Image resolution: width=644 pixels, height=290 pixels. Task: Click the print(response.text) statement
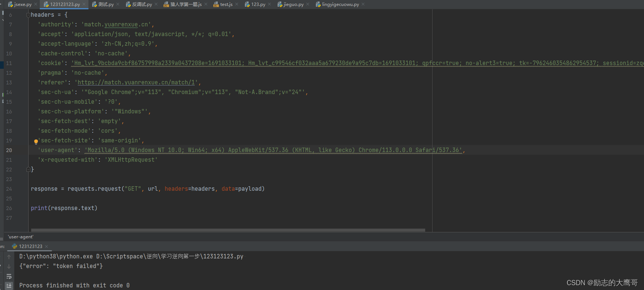[64, 208]
